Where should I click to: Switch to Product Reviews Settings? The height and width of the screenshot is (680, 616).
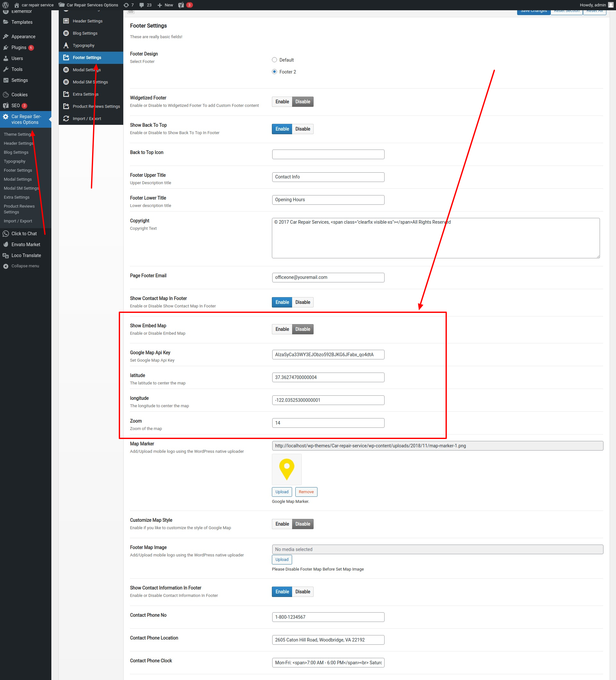[x=19, y=209]
